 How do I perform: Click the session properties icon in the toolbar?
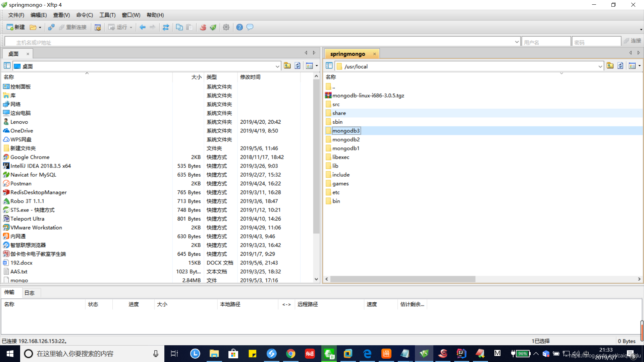pos(98,27)
